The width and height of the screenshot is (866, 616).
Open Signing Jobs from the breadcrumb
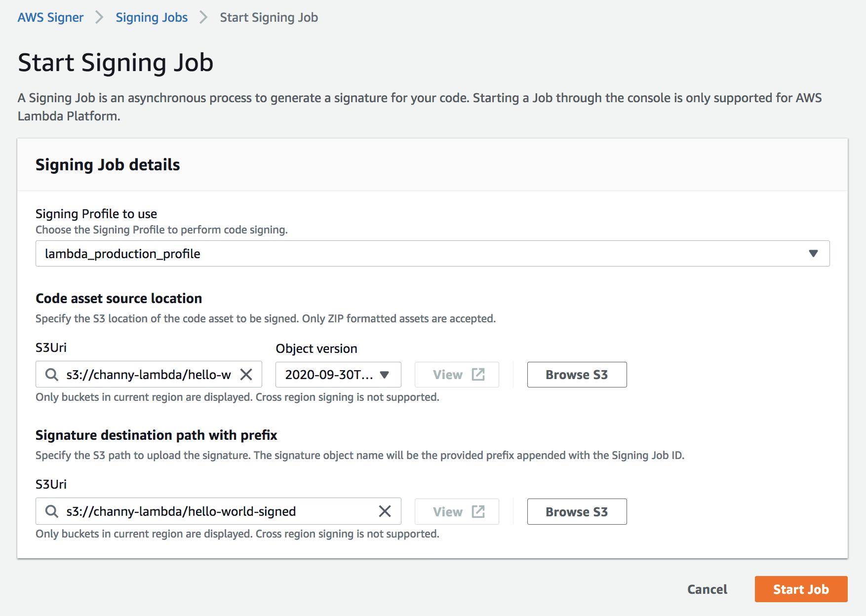pos(152,17)
